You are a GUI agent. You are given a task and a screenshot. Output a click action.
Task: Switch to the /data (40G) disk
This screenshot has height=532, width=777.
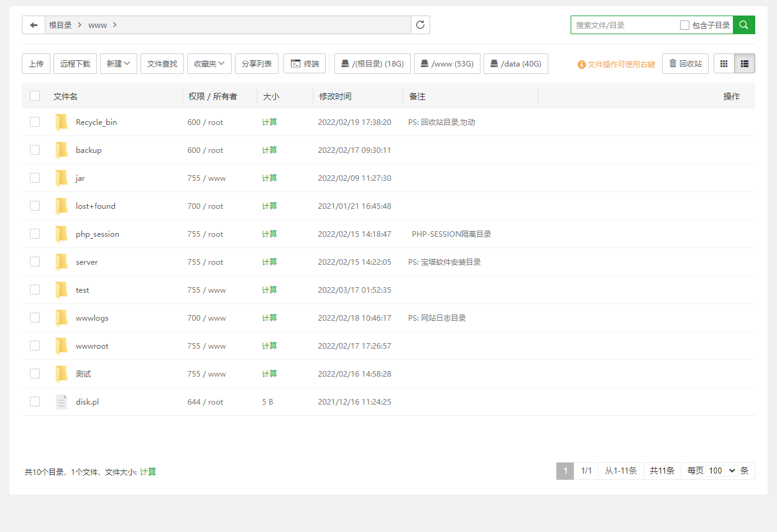[x=515, y=63]
